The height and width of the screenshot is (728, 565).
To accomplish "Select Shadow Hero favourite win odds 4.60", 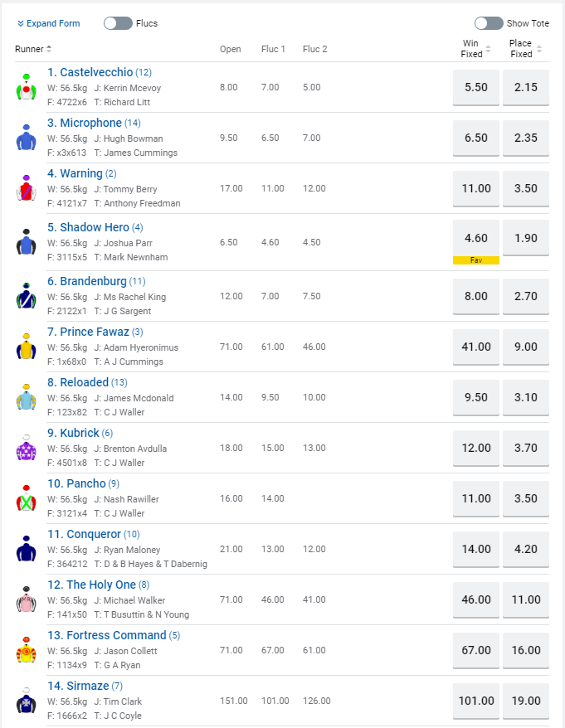I will click(476, 238).
